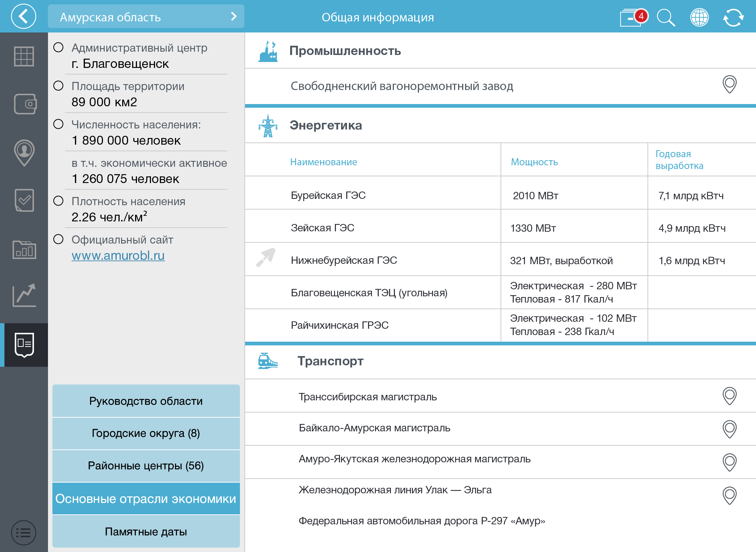This screenshot has height=552, width=756.
Task: Open the search magnifier
Action: point(666,17)
